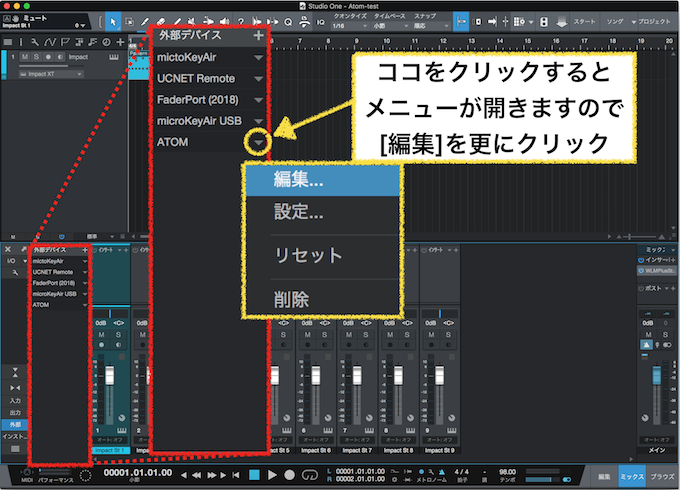Open dropdown arrow left of Project button
Screen dimensions: 680x490
(x=634, y=22)
